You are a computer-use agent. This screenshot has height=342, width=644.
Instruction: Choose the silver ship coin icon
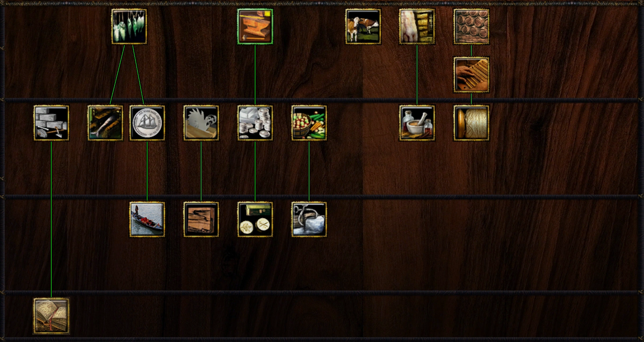click(x=147, y=123)
